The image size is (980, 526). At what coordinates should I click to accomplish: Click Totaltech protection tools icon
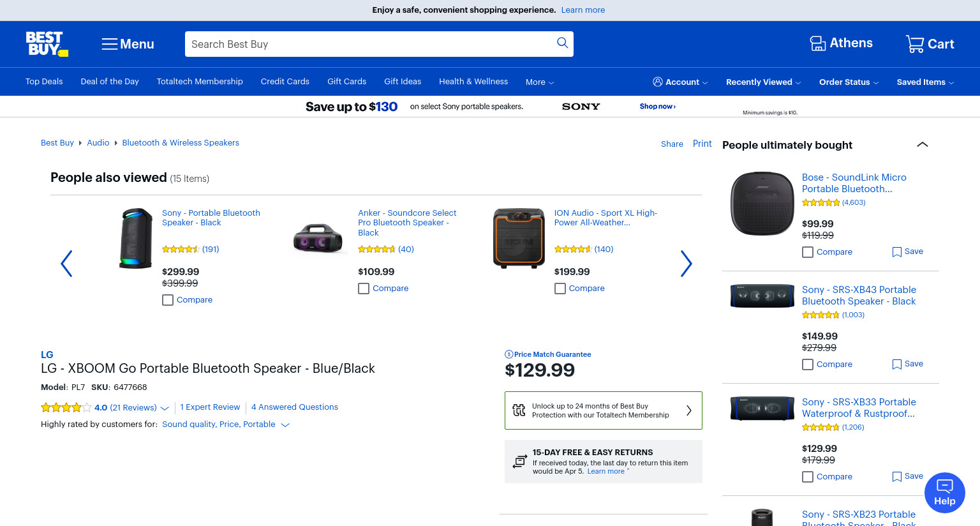coord(519,410)
